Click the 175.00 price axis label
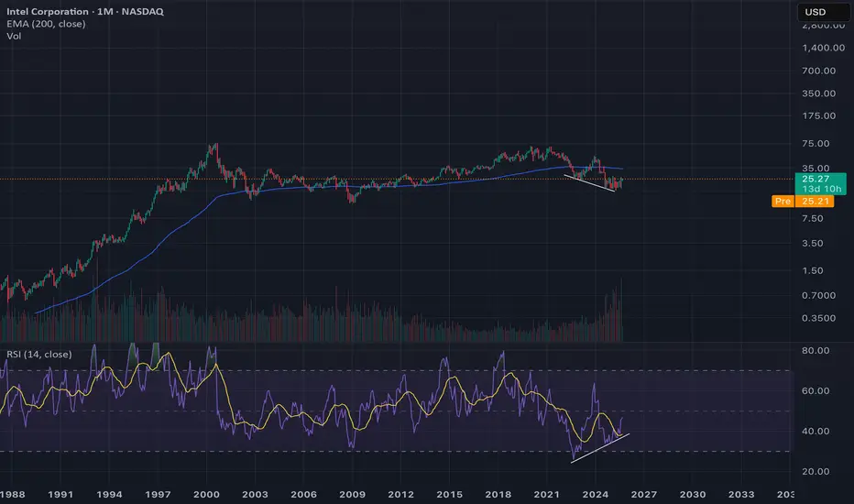 click(x=818, y=116)
